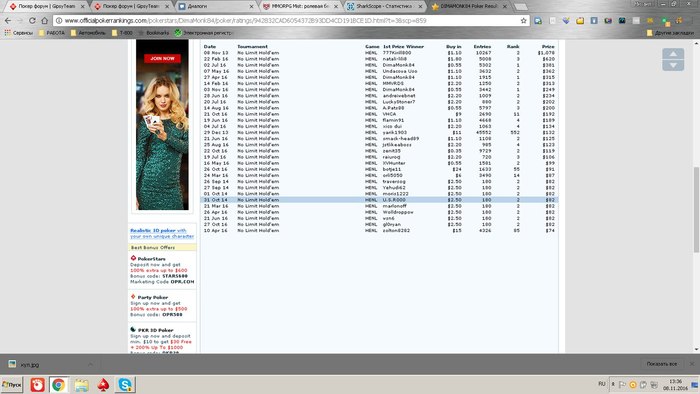
Task: Open the РАБОТА bookmarks folder
Action: click(52, 33)
